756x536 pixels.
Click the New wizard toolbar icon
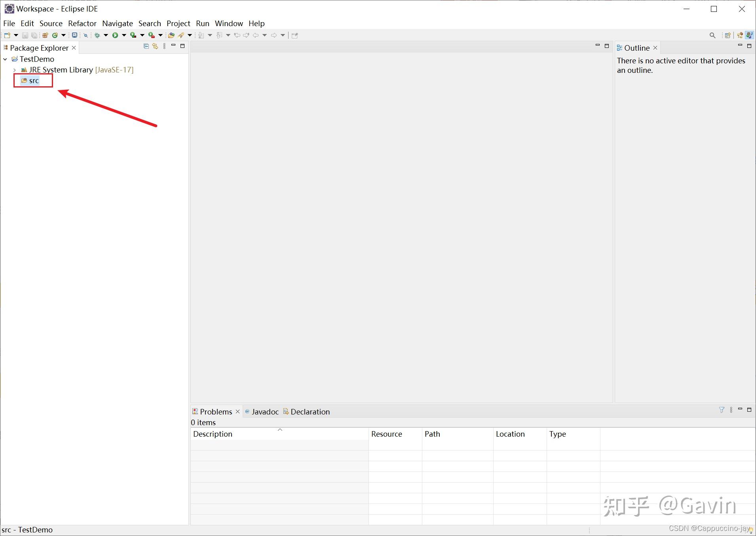(x=7, y=35)
